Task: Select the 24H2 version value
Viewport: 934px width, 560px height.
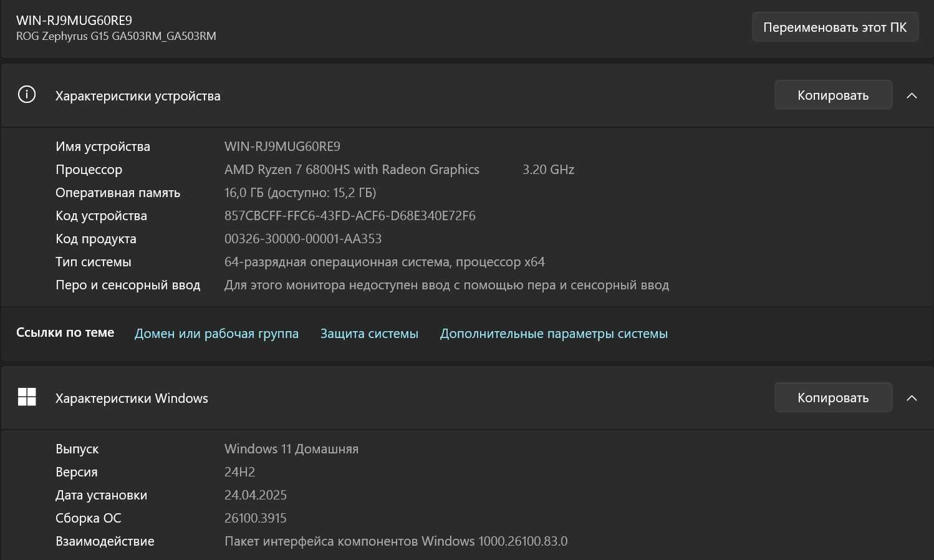Action: point(239,472)
